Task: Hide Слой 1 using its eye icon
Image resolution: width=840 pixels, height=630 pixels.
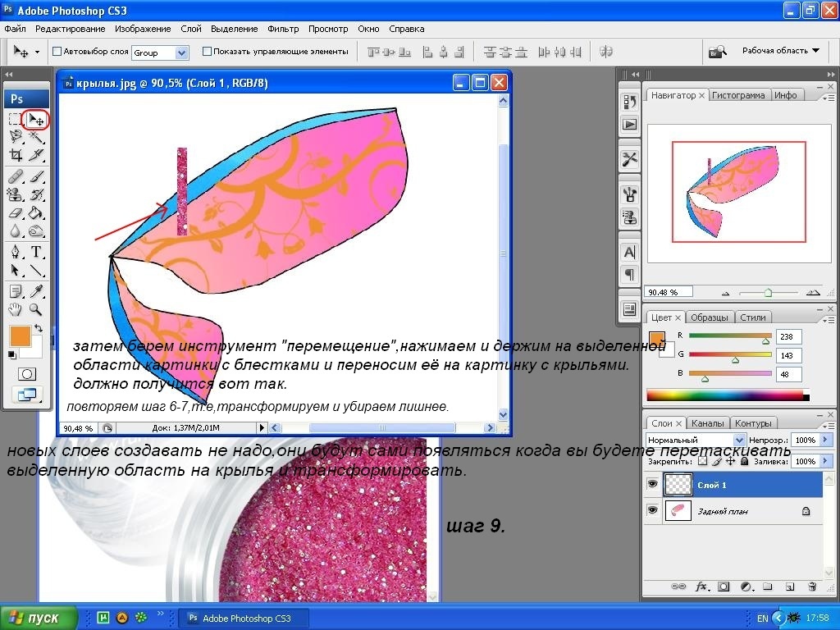Action: click(653, 485)
